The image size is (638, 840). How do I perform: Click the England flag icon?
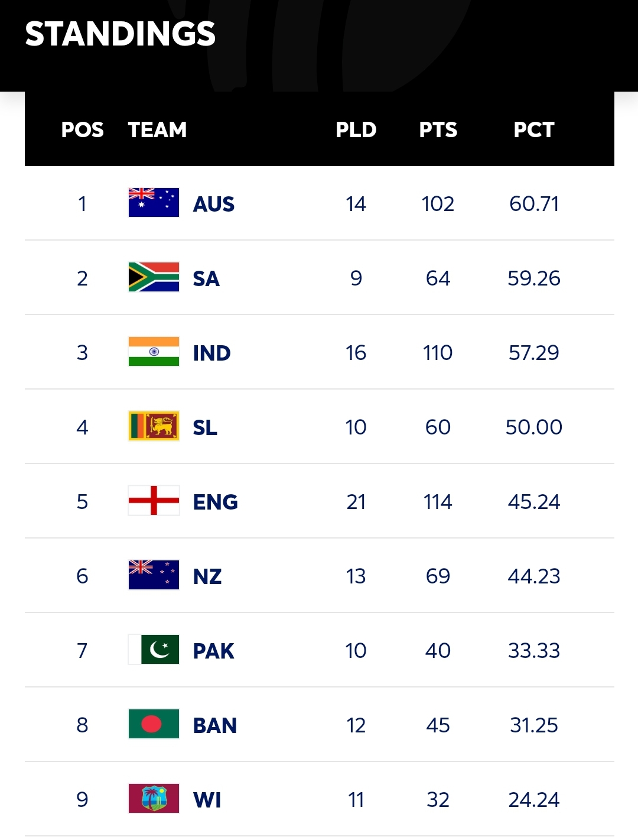pos(154,501)
